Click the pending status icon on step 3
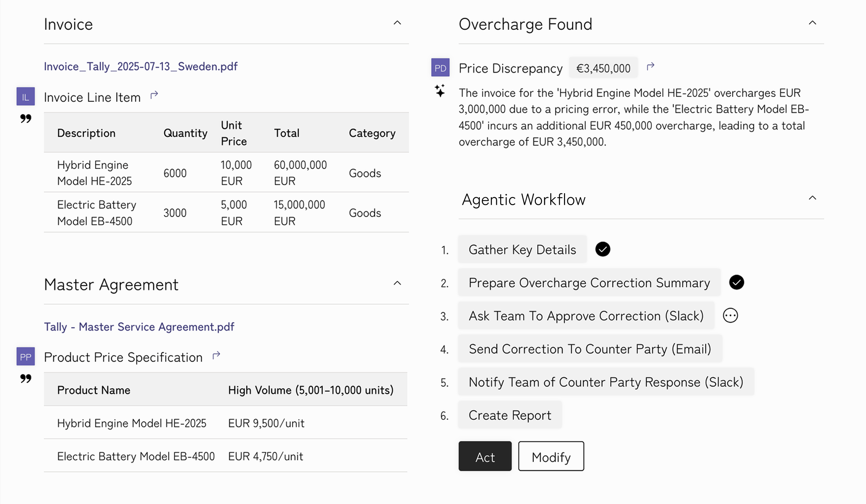 click(x=730, y=315)
